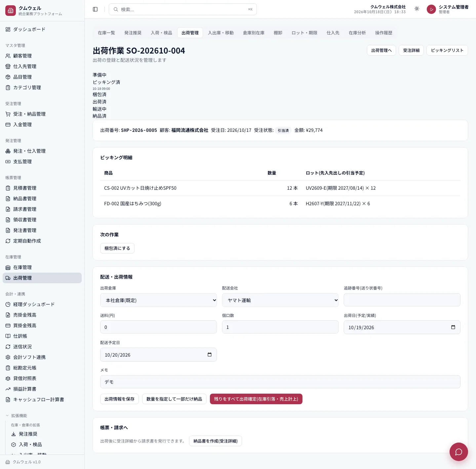Click 納品書を作成(受注詳細) button

point(216,441)
